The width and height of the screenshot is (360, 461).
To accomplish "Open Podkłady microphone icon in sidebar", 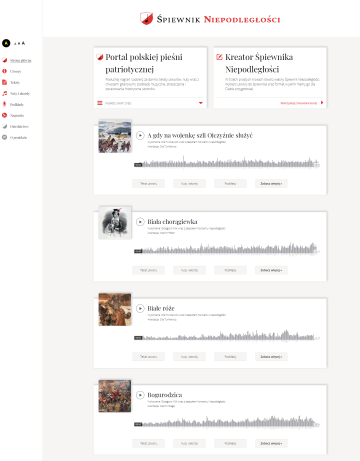I will click(5, 104).
